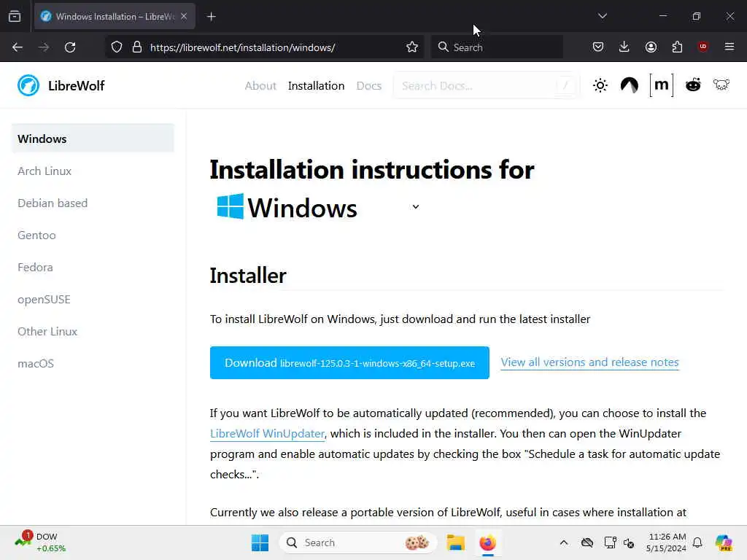Screen dimensions: 747x560
Task: Select Debian based in the sidebar
Action: point(53,203)
